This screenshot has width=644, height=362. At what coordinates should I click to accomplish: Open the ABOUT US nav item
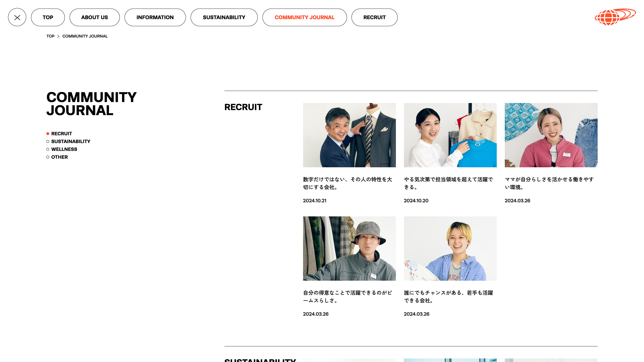[94, 17]
